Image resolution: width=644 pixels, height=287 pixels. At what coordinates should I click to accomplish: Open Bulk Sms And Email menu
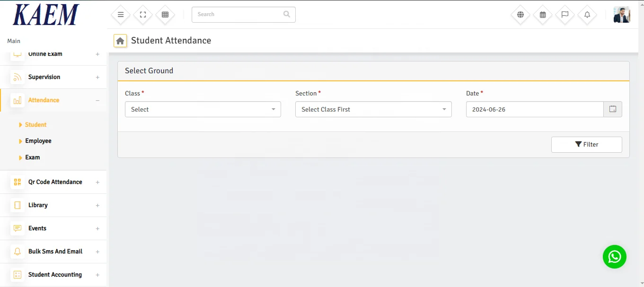tap(53, 252)
